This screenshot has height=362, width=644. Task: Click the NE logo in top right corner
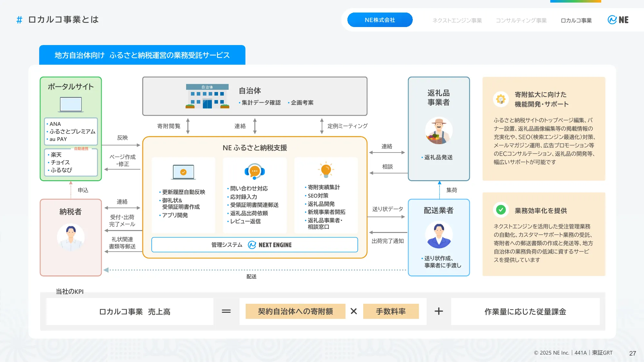click(x=619, y=20)
